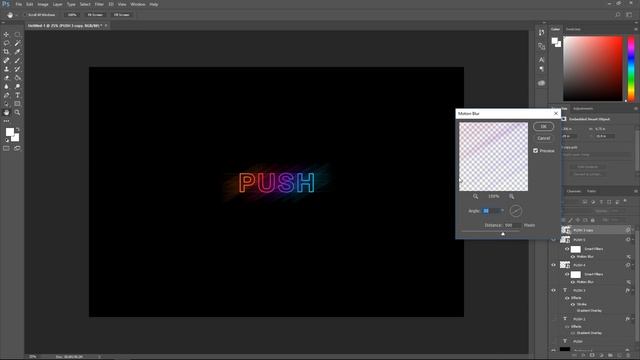Toggle Smart Filters visibility under PUSH 4
Viewport: 640px width, 360px height.
point(567,274)
